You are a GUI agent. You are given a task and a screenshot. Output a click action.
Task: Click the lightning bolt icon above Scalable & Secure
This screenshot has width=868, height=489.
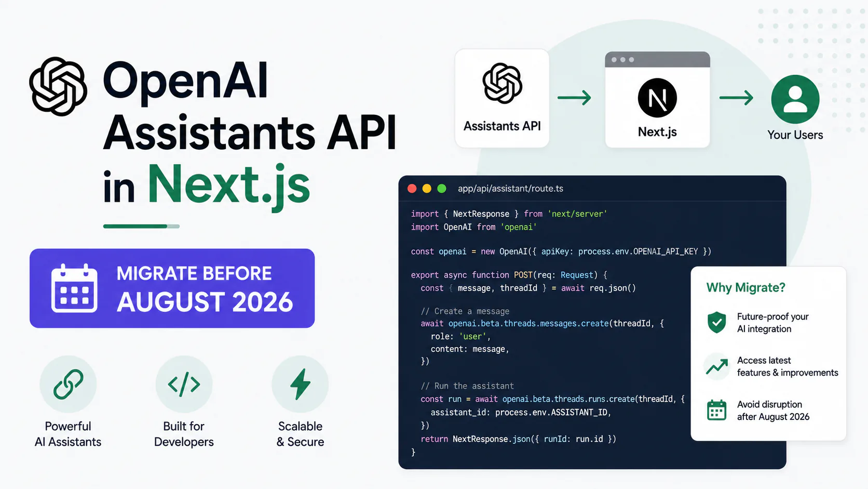click(300, 384)
